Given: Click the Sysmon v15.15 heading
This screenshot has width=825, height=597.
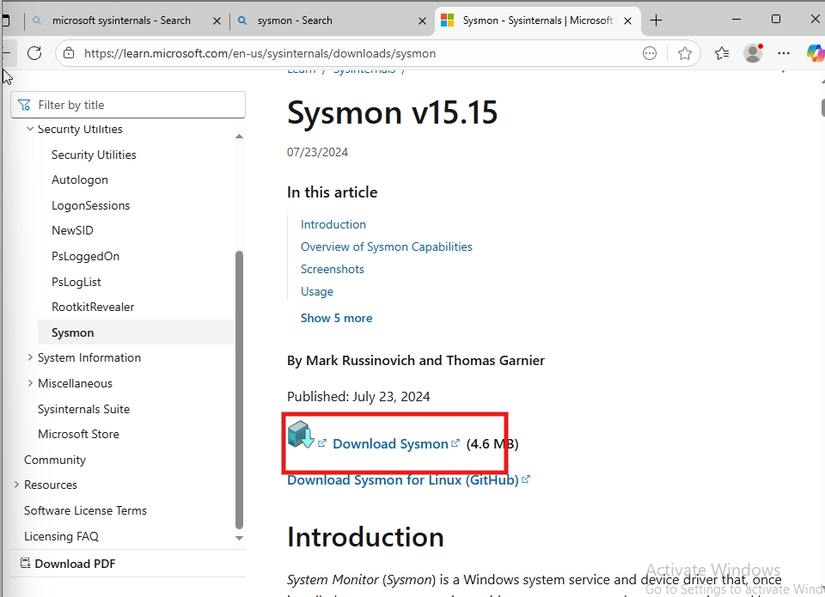Looking at the screenshot, I should click(x=392, y=113).
